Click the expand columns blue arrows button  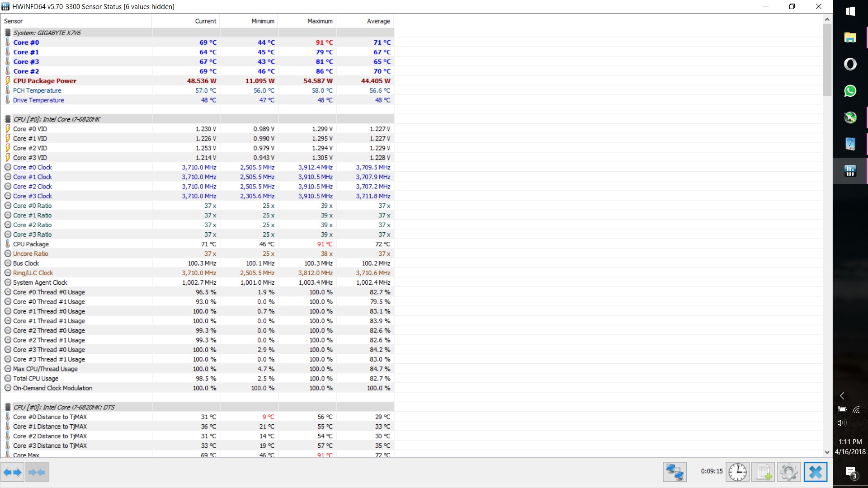(x=12, y=472)
